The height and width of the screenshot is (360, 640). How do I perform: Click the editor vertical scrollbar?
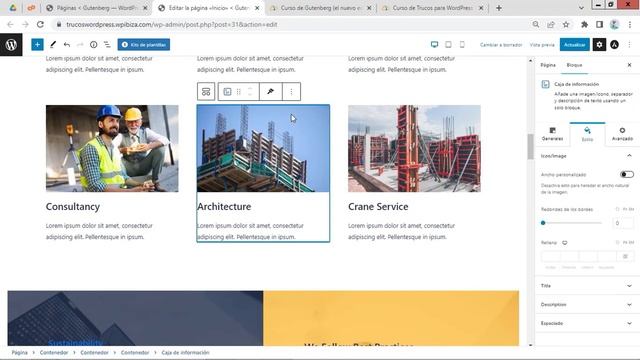tap(531, 147)
